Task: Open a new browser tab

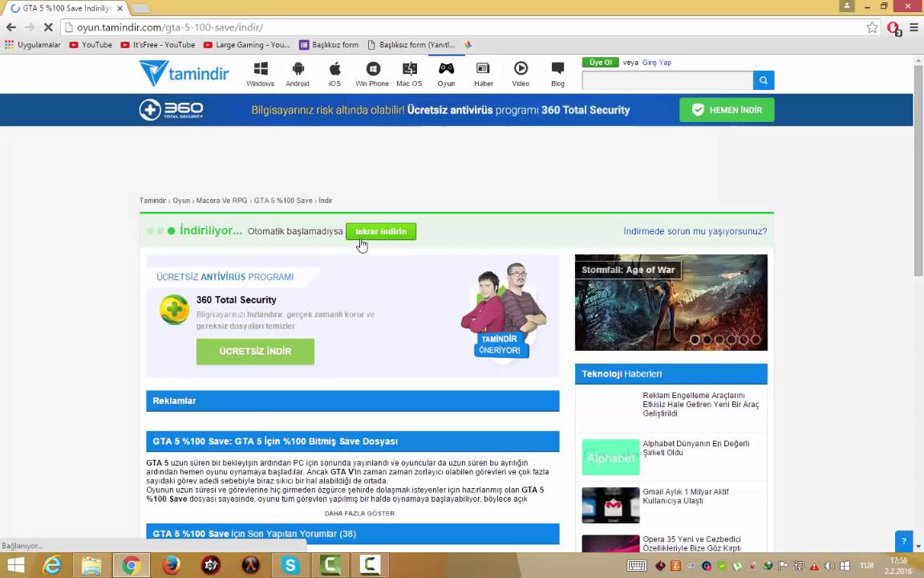Action: pyautogui.click(x=140, y=8)
